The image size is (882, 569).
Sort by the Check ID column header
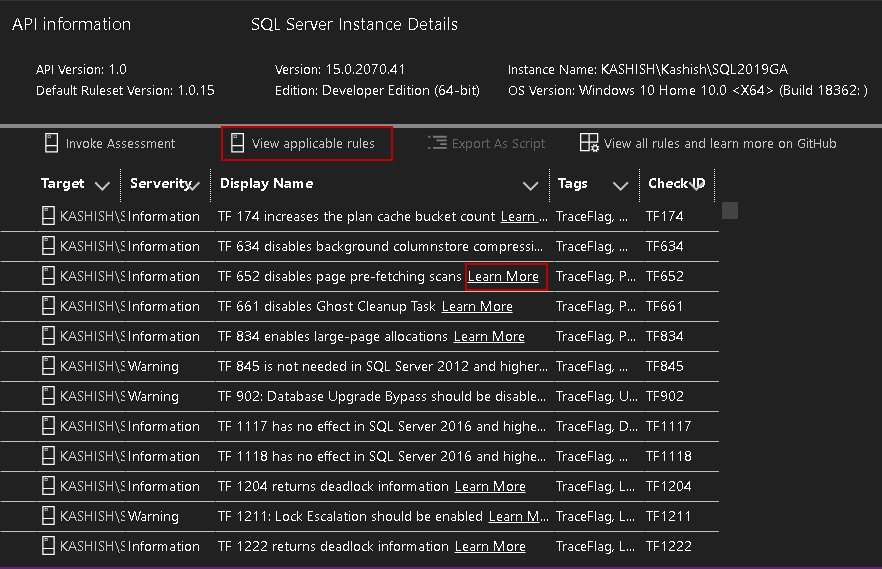click(x=676, y=184)
